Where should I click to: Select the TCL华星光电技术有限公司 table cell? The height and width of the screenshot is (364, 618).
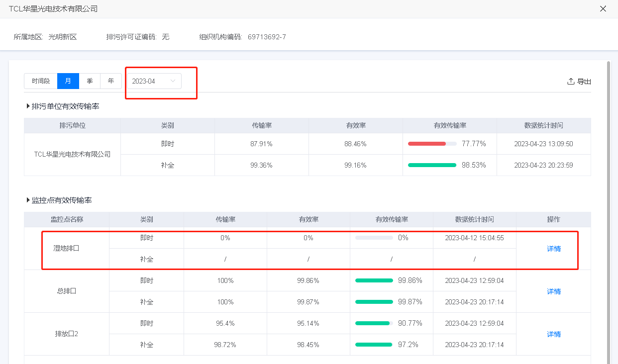72,154
